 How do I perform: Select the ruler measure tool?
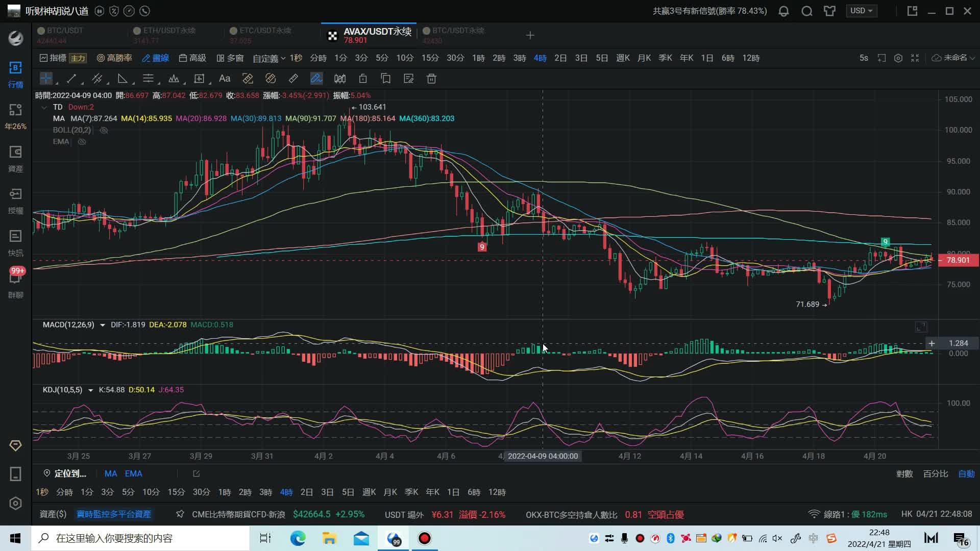pos(293,79)
